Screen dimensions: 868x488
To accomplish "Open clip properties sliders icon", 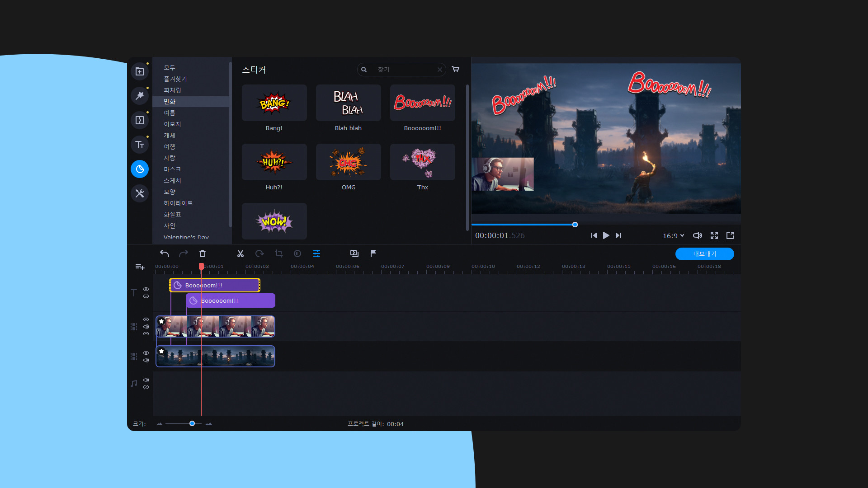I will point(316,253).
